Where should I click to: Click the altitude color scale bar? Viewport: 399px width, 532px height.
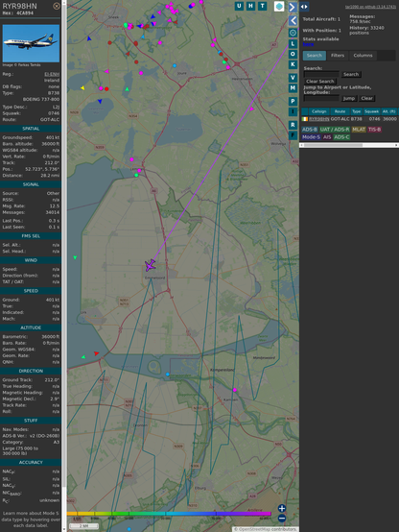[x=169, y=514]
